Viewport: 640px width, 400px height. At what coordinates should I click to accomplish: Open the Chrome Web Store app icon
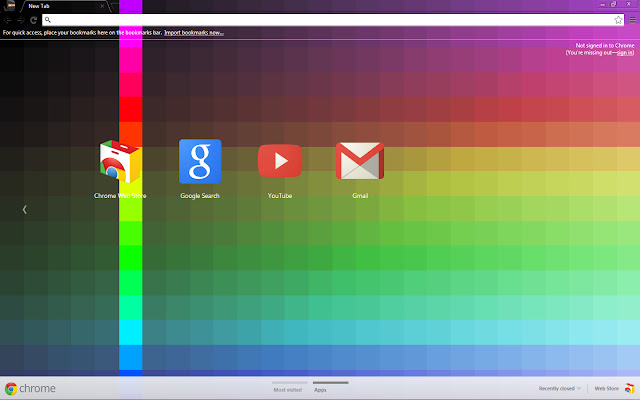[x=120, y=161]
